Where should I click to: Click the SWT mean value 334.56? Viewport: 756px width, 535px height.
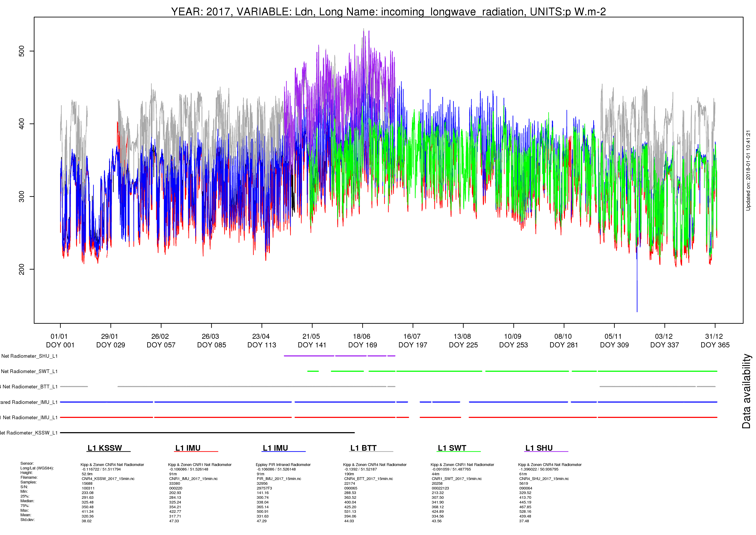[x=438, y=516]
